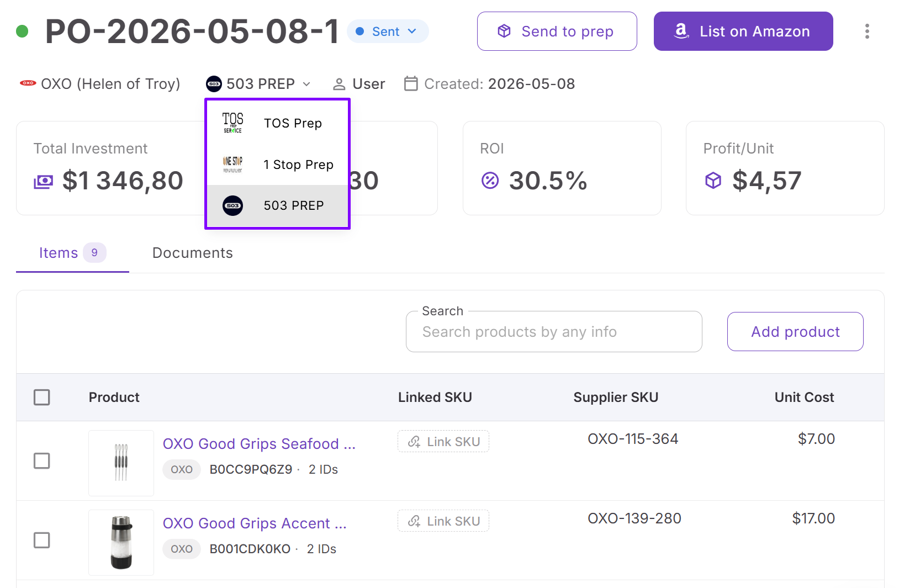Click the TOS Prep Service logo
The image size is (899, 588).
coord(232,123)
